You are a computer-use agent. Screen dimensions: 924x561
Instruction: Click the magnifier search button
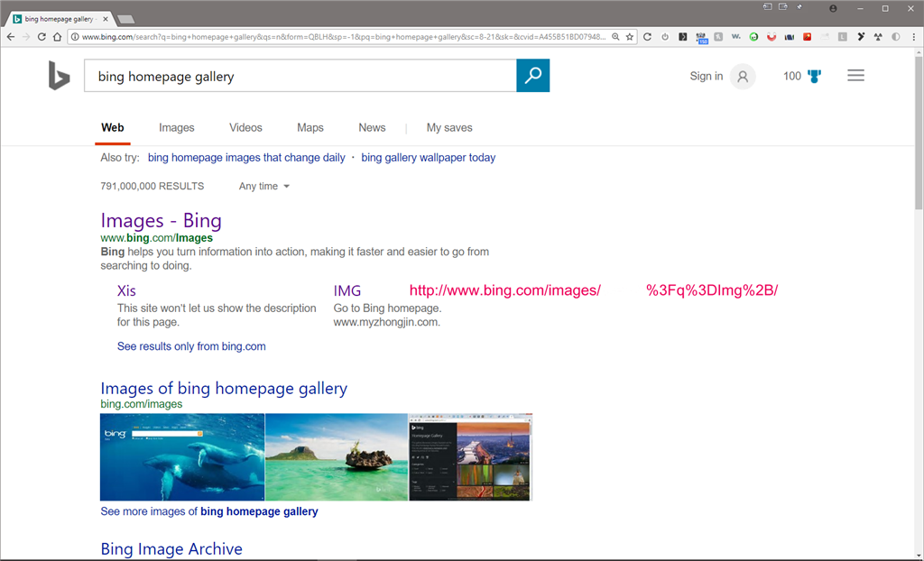pos(532,76)
